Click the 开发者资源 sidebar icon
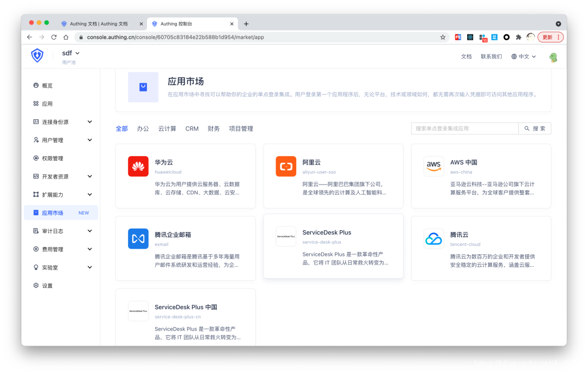Viewport: 588px width, 374px height. pos(36,176)
